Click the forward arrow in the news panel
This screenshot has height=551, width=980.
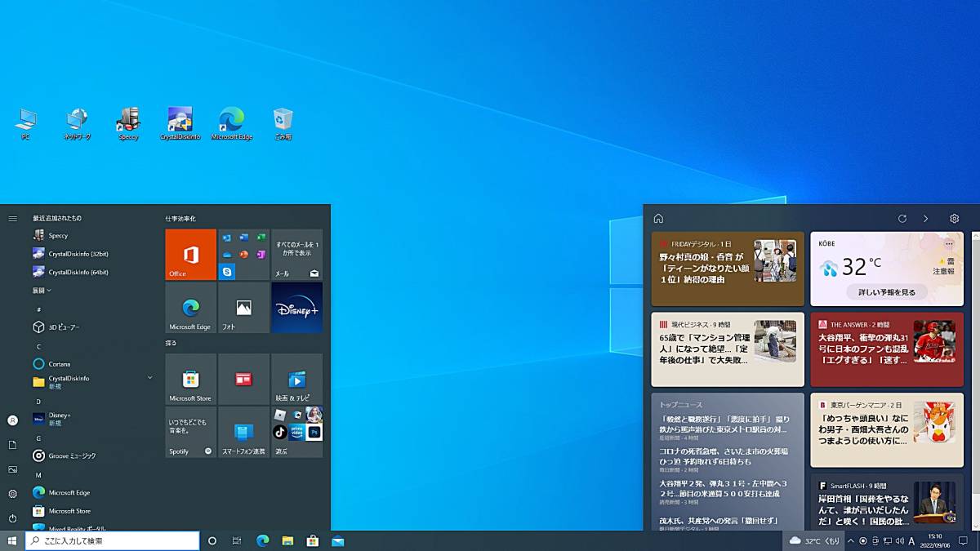[925, 219]
